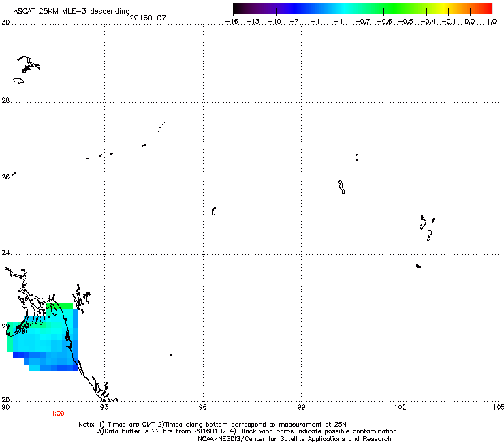
Task: Click the colorbar label -13
Action: [x=253, y=22]
